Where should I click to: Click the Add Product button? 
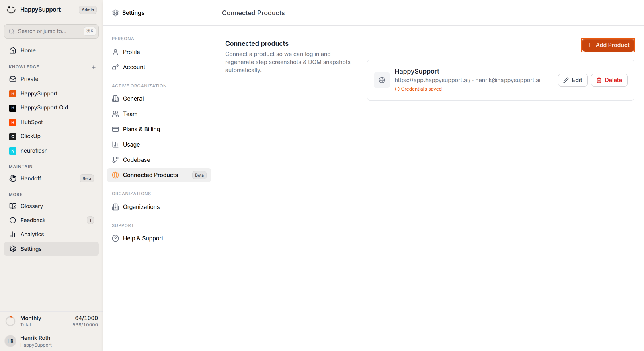(x=608, y=45)
